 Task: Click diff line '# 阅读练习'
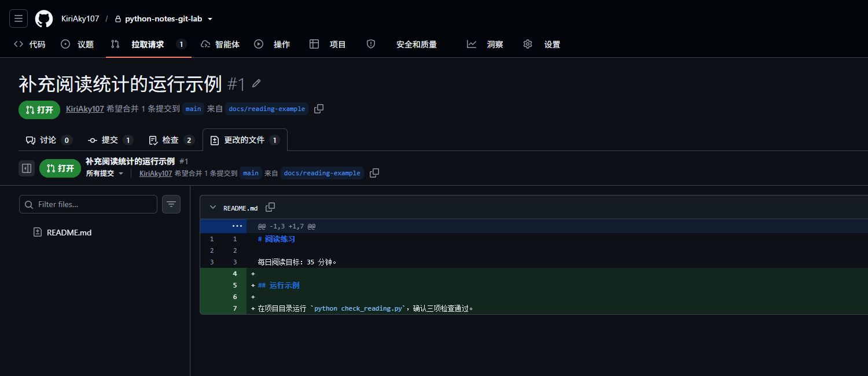pyautogui.click(x=277, y=239)
